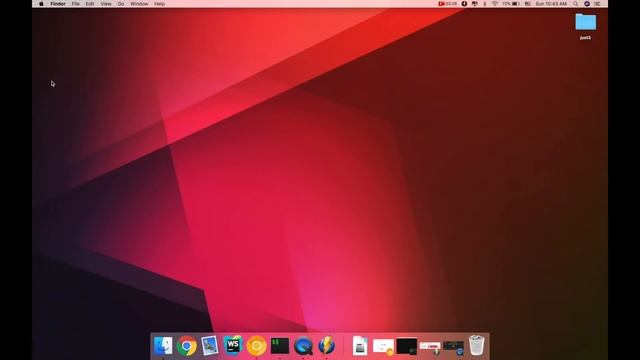
Task: Open the Help menu
Action: pos(160,4)
